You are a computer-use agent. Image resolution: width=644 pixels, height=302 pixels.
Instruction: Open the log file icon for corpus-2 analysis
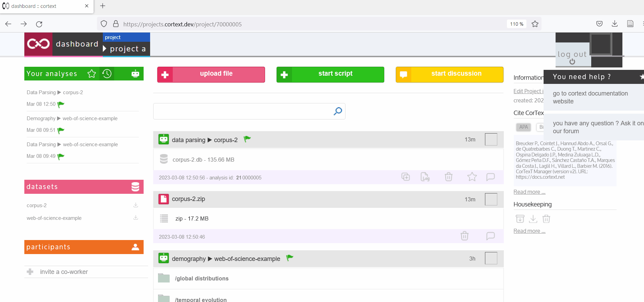click(425, 177)
